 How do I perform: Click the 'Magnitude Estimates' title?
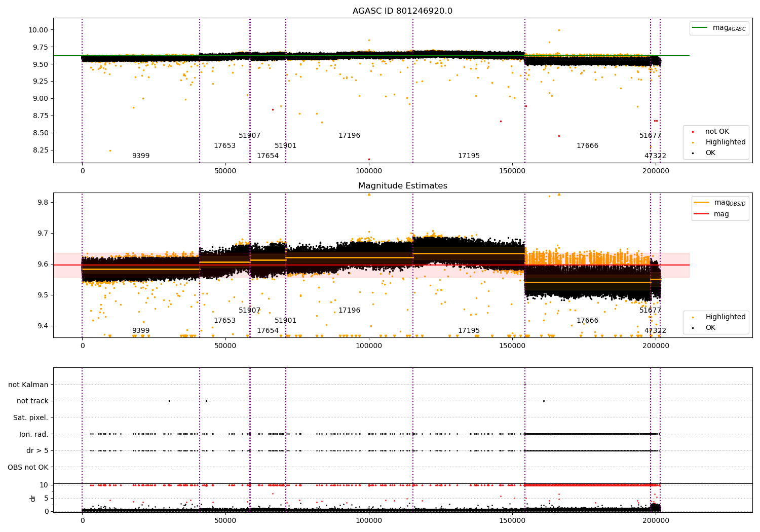(403, 186)
